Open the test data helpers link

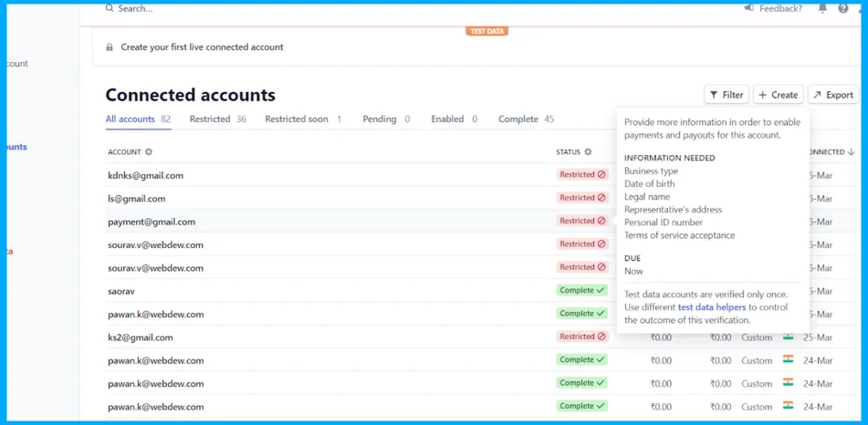pos(712,307)
